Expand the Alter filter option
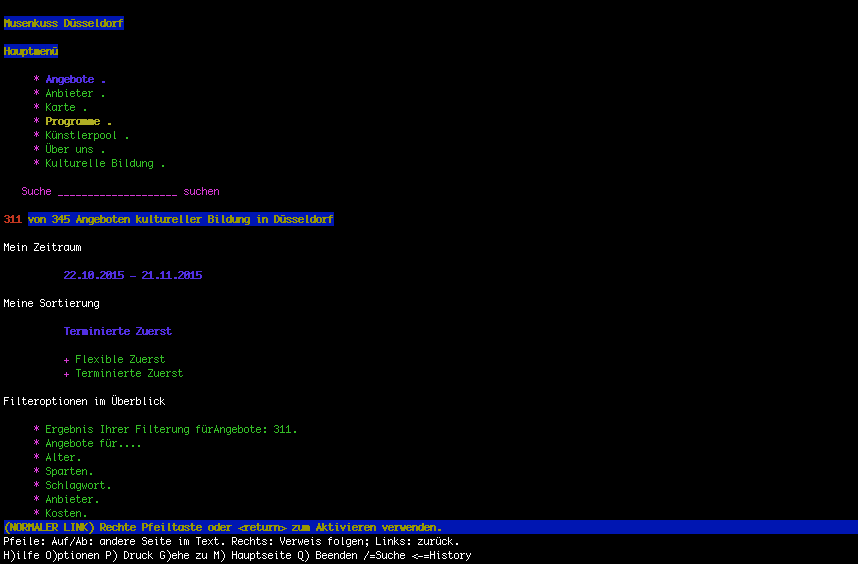Viewport: 858px width, 564px height. tap(63, 457)
